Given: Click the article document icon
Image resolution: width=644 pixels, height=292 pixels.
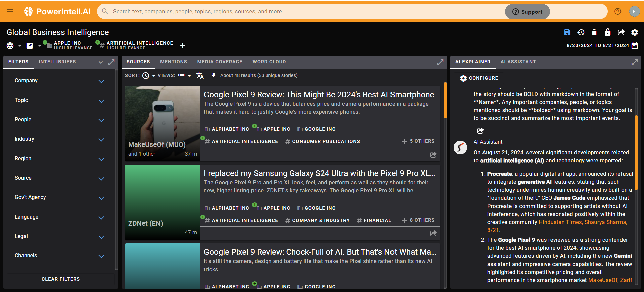Looking at the screenshot, I should (x=30, y=46).
